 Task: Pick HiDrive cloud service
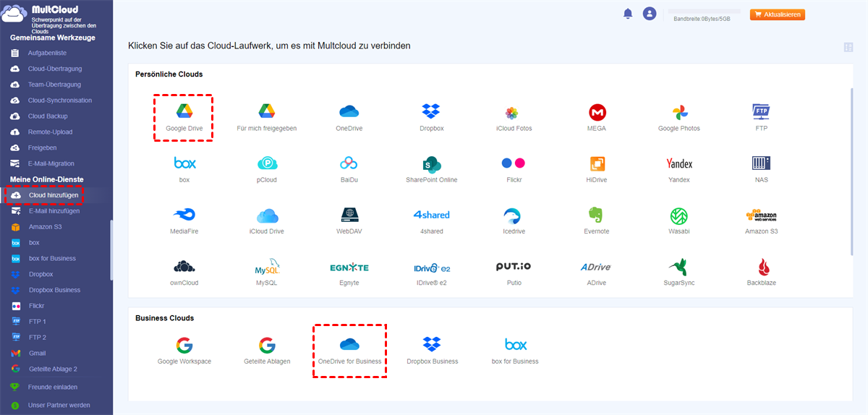click(597, 163)
